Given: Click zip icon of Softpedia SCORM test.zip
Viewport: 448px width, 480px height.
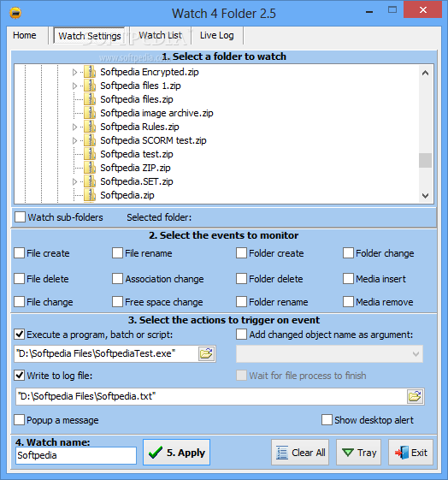Looking at the screenshot, I should point(90,140).
